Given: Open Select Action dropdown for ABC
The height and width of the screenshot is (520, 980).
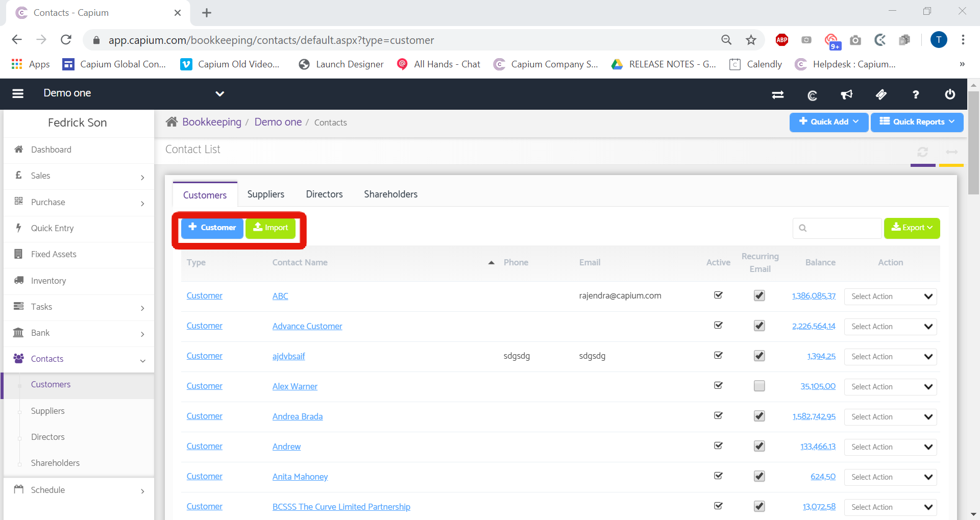Looking at the screenshot, I should point(890,296).
